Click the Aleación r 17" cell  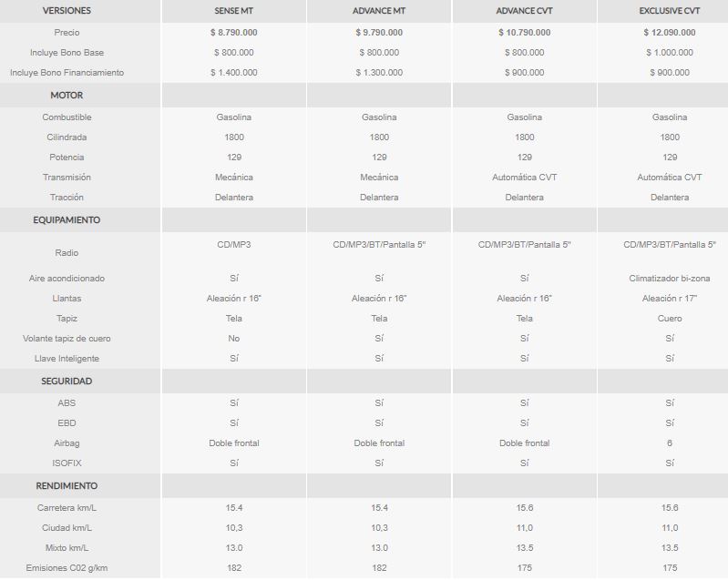[x=670, y=299]
